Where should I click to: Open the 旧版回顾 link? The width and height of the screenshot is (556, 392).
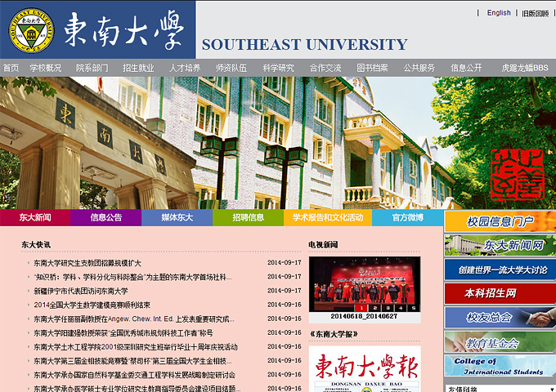pyautogui.click(x=535, y=13)
